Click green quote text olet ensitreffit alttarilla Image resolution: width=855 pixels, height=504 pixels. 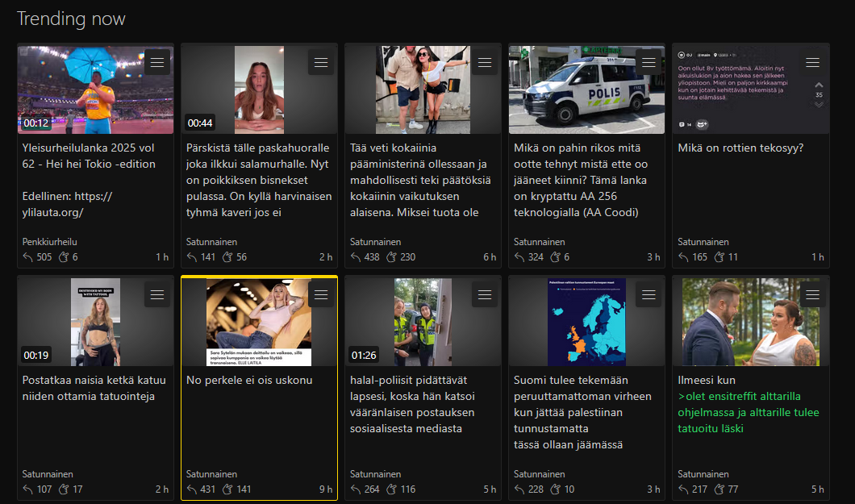[x=749, y=412]
